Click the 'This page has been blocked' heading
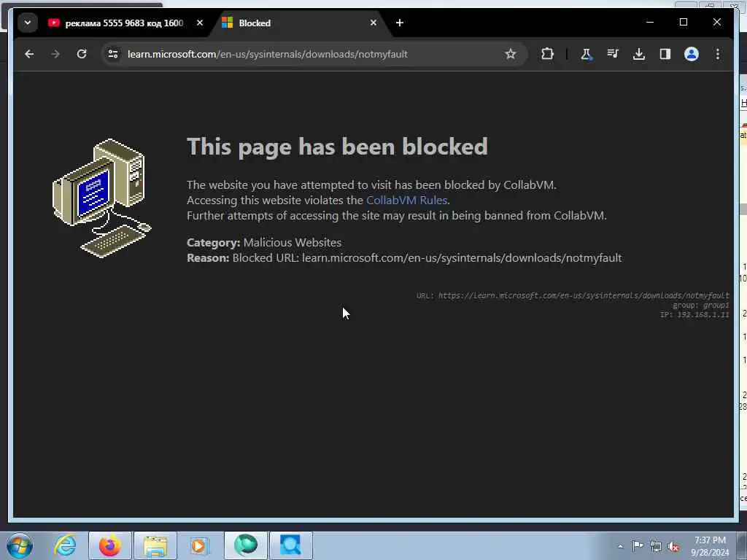747x560 pixels. point(337,146)
